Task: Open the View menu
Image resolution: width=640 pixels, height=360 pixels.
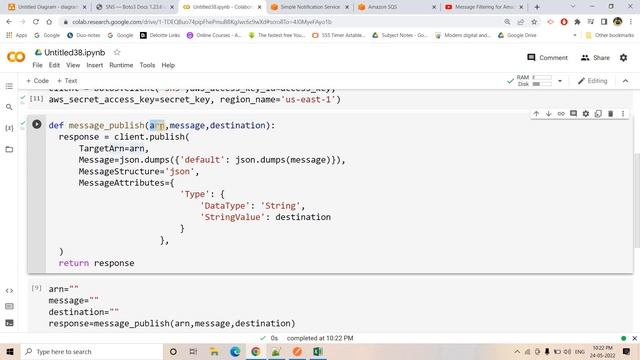Action: point(73,65)
